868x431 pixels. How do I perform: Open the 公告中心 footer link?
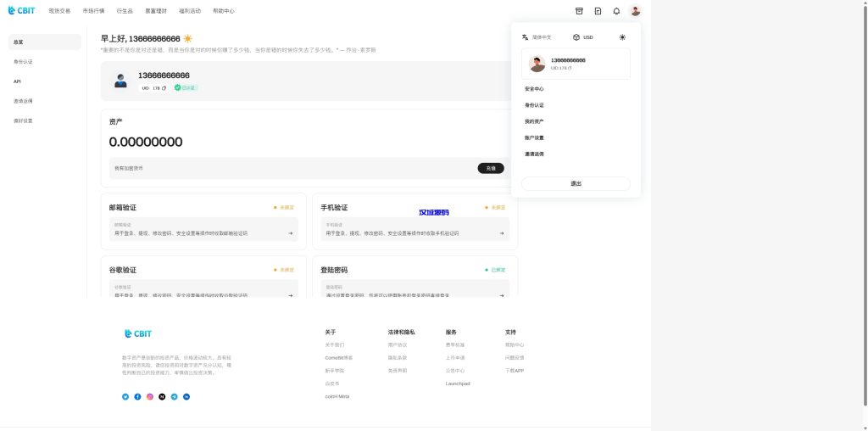tap(455, 371)
